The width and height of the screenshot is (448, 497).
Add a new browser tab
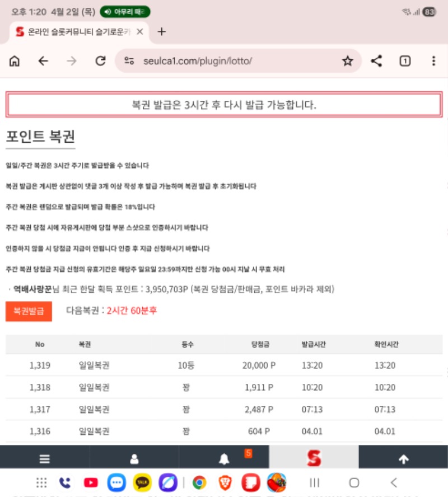(x=162, y=32)
